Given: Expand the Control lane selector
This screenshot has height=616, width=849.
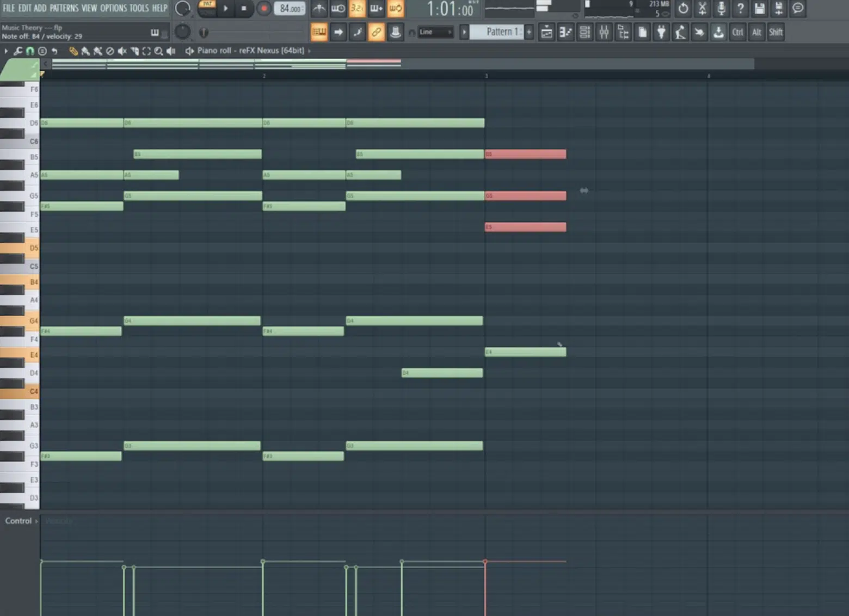Looking at the screenshot, I should [x=22, y=521].
